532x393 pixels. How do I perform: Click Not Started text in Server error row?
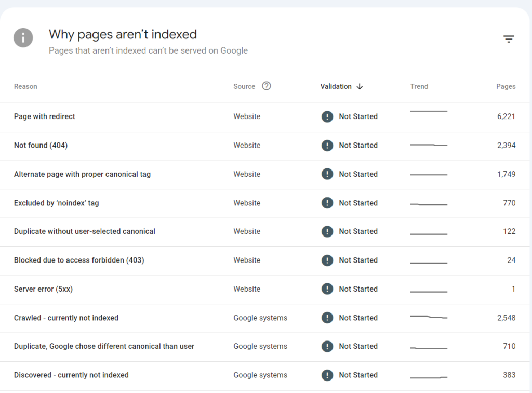coord(358,289)
